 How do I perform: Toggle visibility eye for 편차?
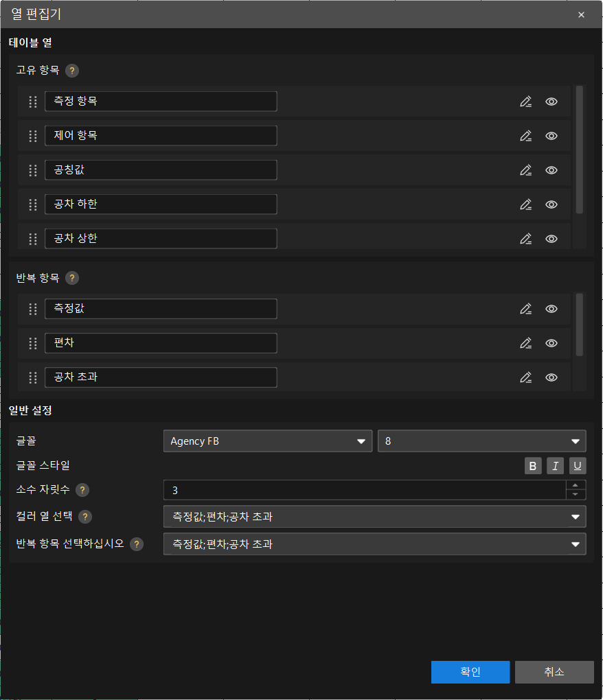551,343
